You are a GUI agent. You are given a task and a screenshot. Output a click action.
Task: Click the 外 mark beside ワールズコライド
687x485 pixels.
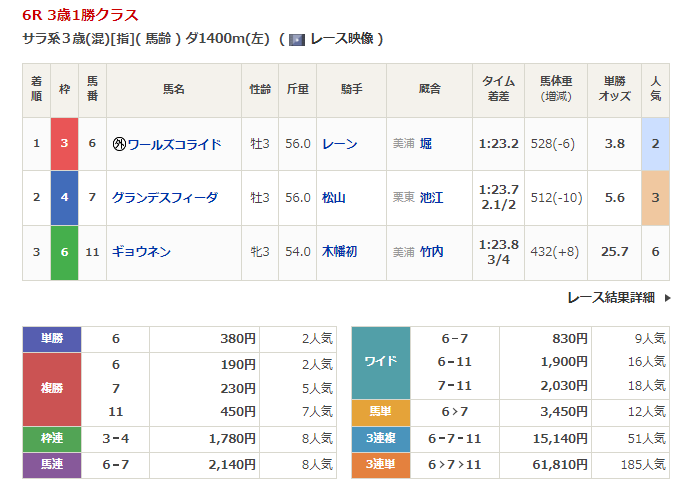tap(119, 144)
